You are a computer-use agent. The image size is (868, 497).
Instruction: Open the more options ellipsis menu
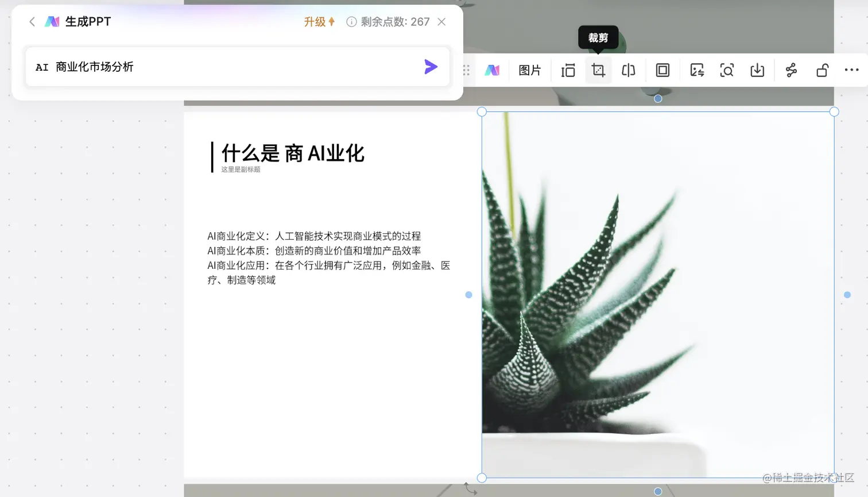point(851,70)
